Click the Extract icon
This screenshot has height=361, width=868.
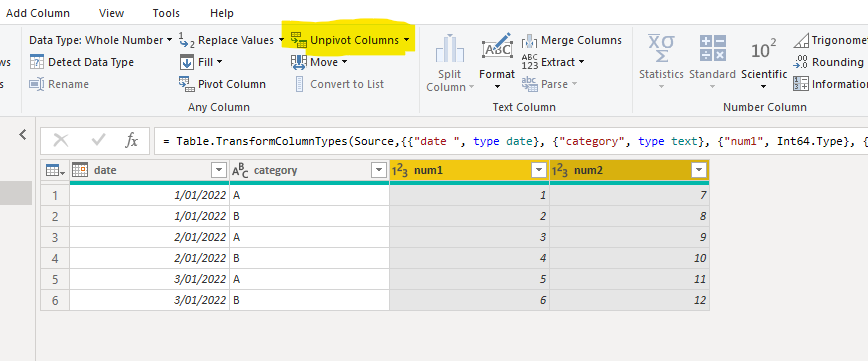point(530,62)
